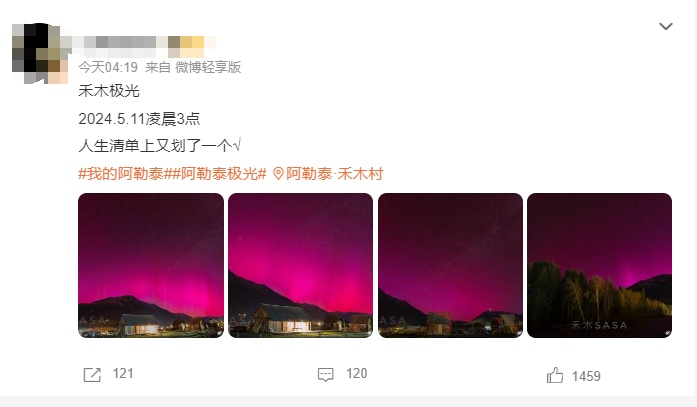Click the share/repost icon
The width and height of the screenshot is (697, 407).
(92, 375)
